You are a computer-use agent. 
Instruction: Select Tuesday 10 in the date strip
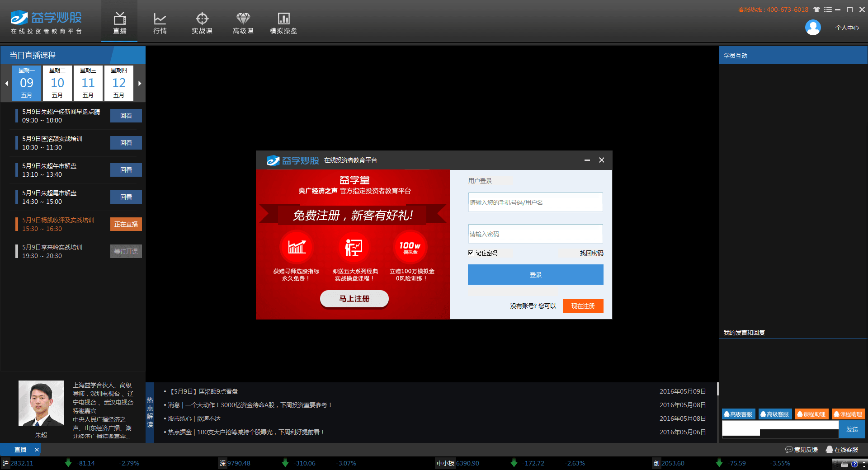click(x=57, y=83)
